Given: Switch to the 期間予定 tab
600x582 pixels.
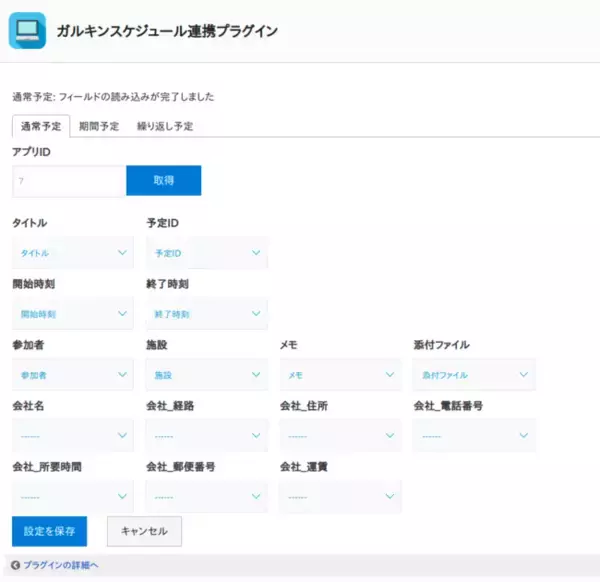Looking at the screenshot, I should pos(99,127).
